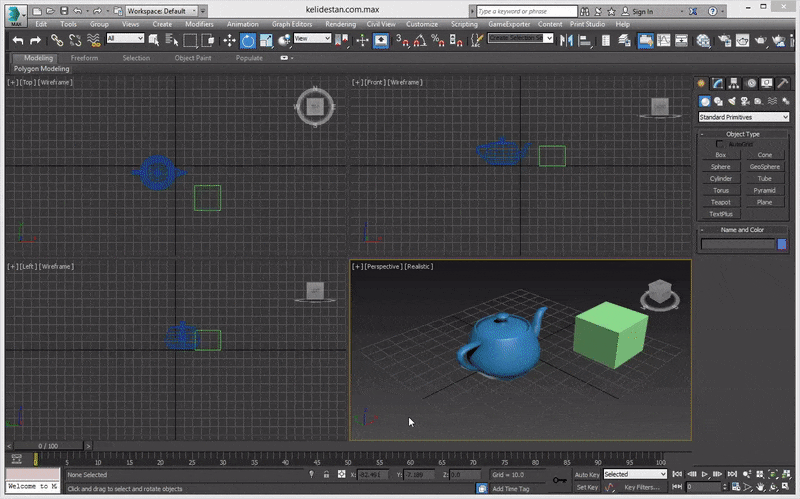
Task: Switch to the Object Paint ribbon tab
Action: (193, 58)
